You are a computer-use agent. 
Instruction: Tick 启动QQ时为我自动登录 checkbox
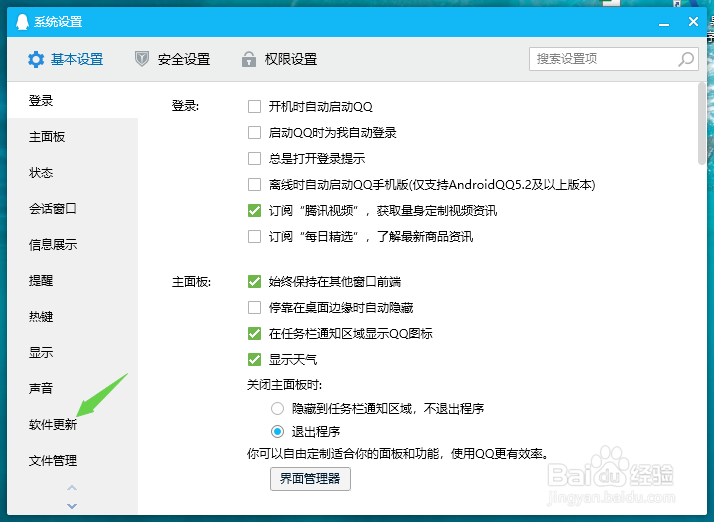point(255,133)
